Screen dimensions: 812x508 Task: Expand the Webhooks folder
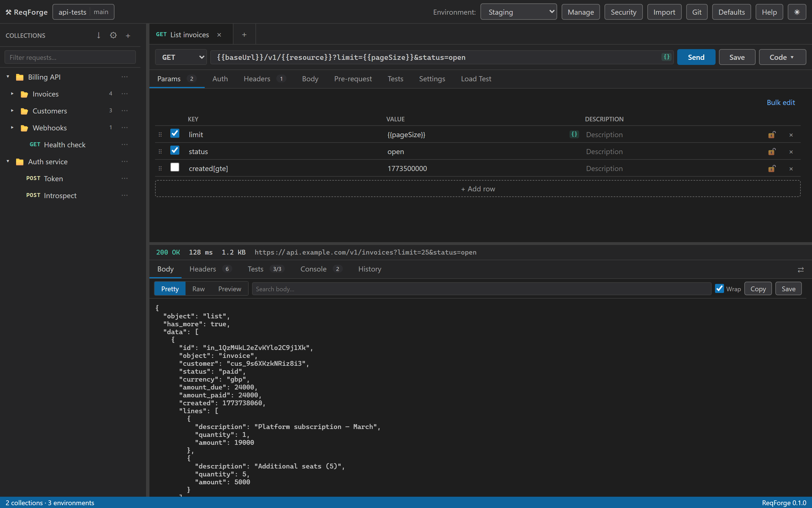click(x=12, y=128)
